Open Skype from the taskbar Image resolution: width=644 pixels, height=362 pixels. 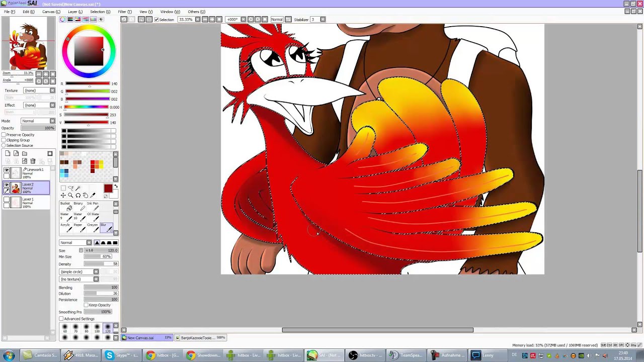(122, 355)
